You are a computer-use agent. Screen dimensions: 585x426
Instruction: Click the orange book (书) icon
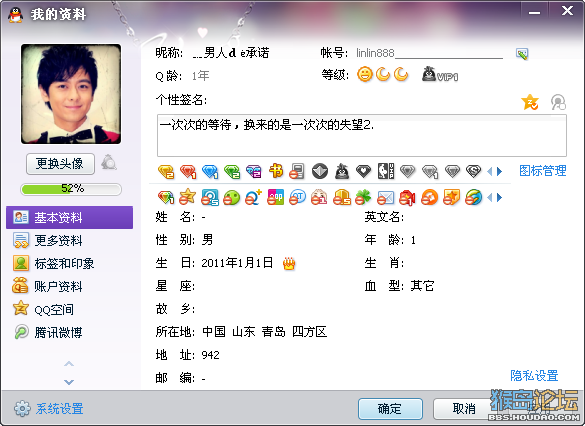point(276,171)
